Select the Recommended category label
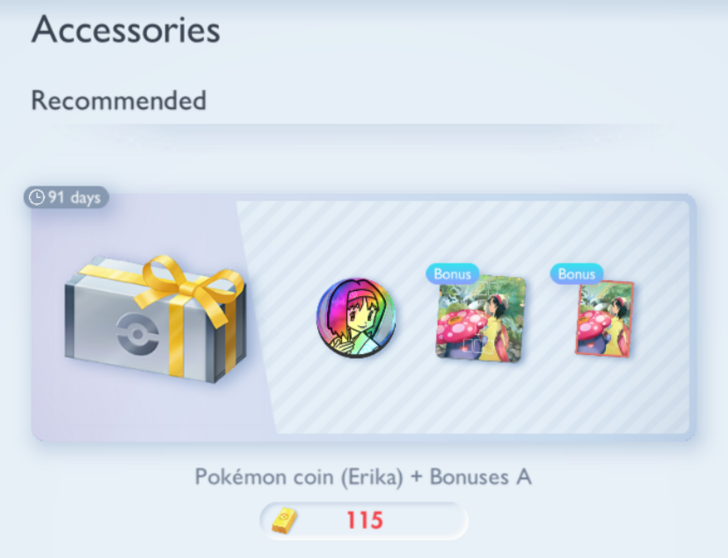The width and height of the screenshot is (728, 558). tap(118, 100)
